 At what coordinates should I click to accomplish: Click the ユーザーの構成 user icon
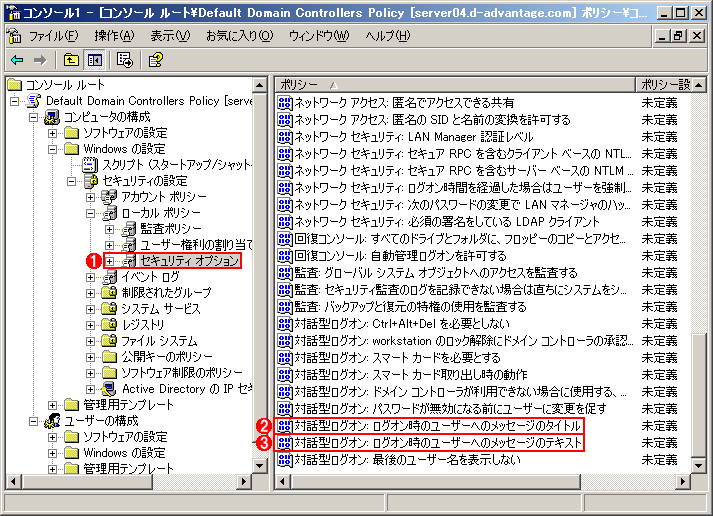(52, 421)
